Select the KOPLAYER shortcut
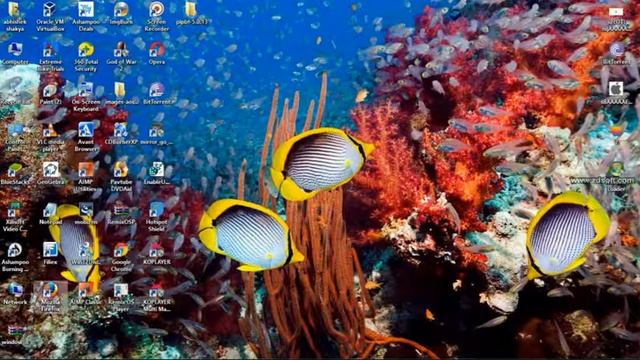The height and width of the screenshot is (360, 640). point(156,250)
